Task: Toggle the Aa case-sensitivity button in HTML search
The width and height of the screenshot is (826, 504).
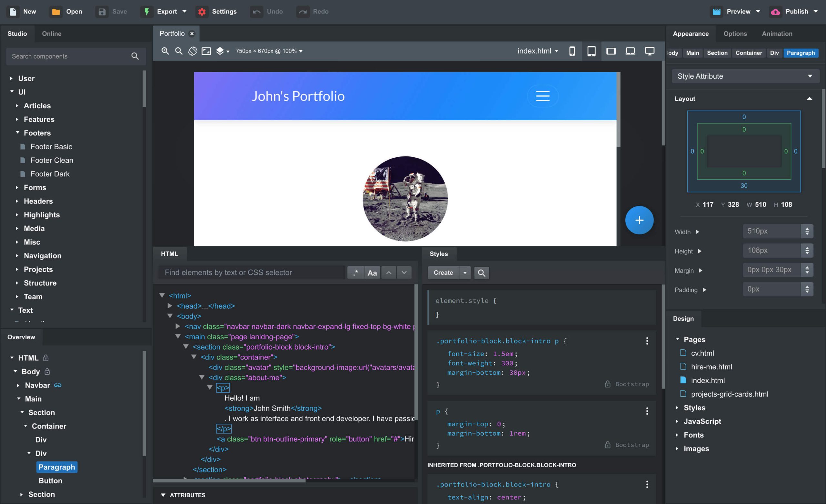Action: coord(372,272)
